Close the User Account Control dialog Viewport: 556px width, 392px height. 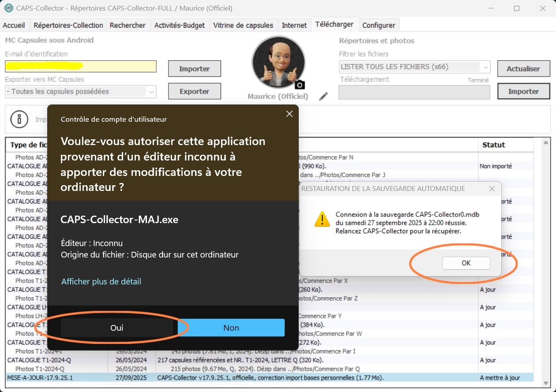[289, 114]
